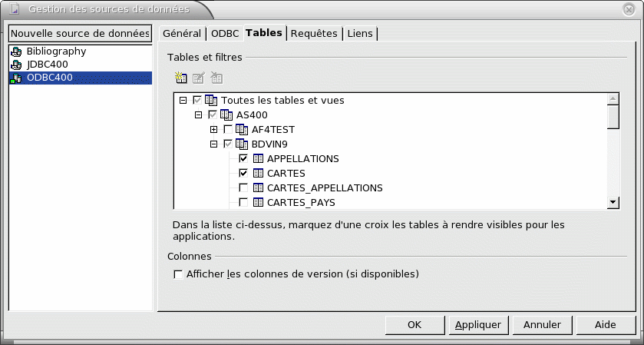644x345 pixels.
Task: Uncheck the APPELLATIONS table checkbox
Action: click(x=243, y=159)
